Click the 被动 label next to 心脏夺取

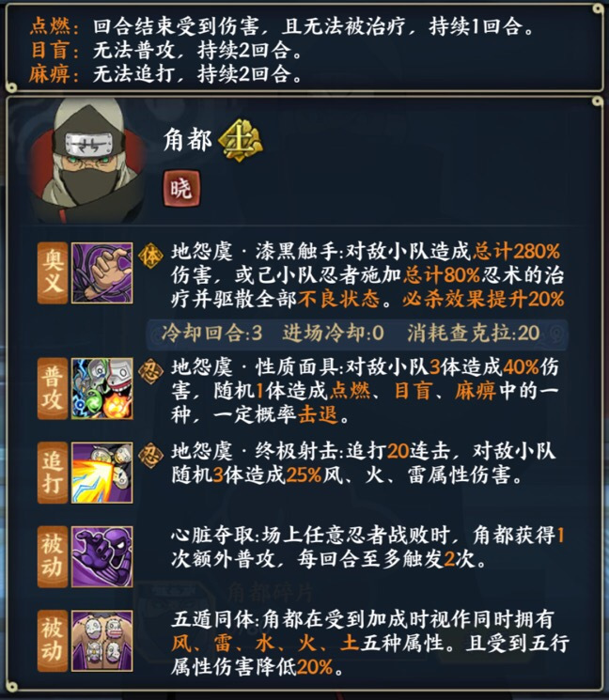coord(53,556)
